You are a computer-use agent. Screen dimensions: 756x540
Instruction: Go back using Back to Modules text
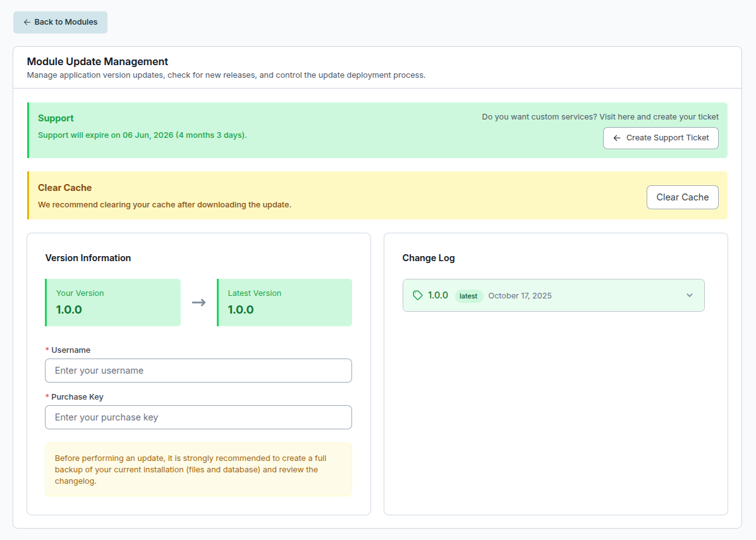point(66,22)
